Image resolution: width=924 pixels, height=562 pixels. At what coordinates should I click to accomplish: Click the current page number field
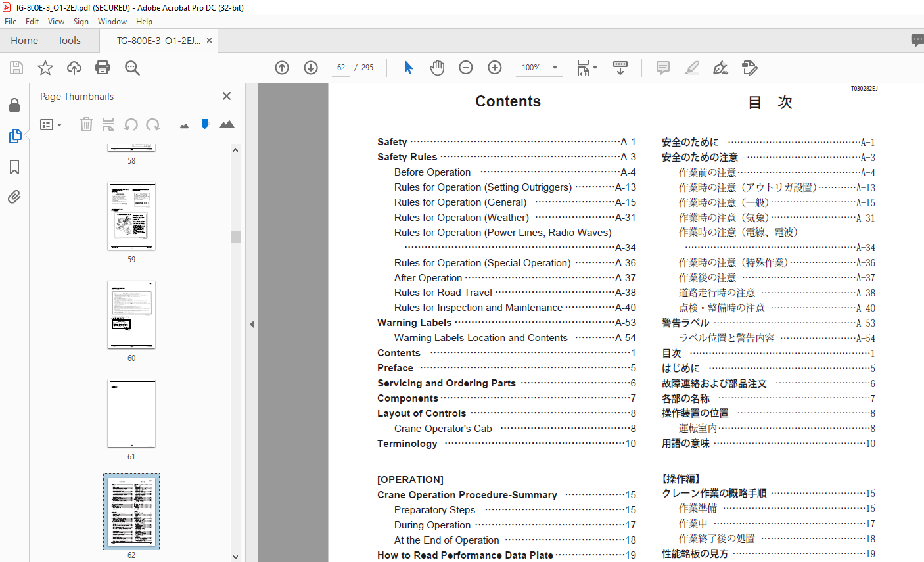[341, 68]
